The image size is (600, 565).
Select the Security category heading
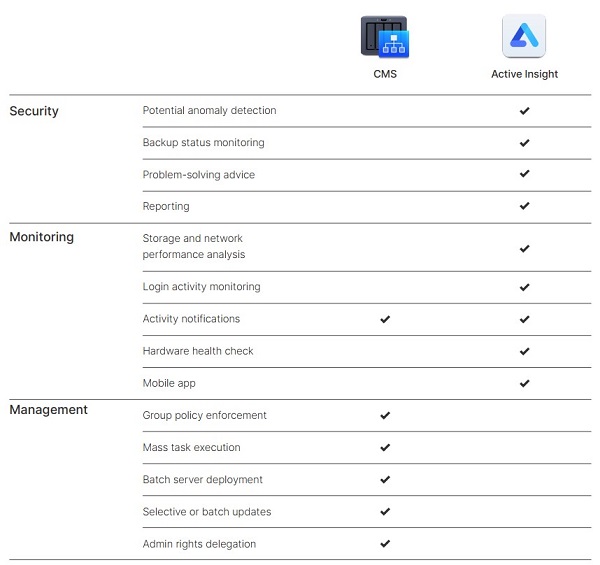pyautogui.click(x=34, y=111)
